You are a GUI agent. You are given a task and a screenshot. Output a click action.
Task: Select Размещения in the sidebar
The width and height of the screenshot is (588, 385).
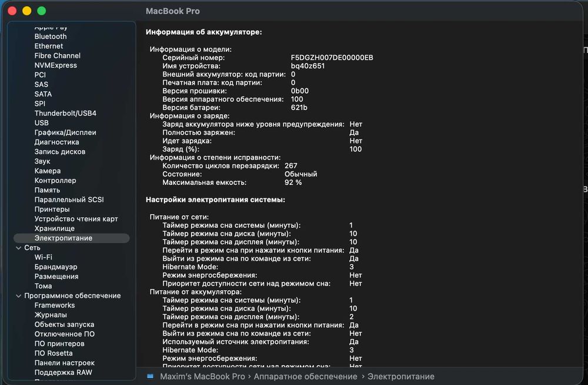point(56,277)
